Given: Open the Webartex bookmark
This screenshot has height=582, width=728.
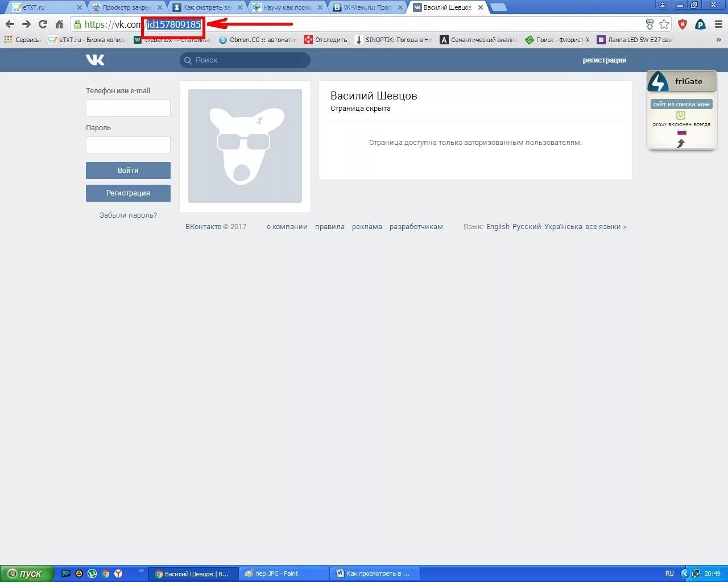Looking at the screenshot, I should (x=172, y=41).
